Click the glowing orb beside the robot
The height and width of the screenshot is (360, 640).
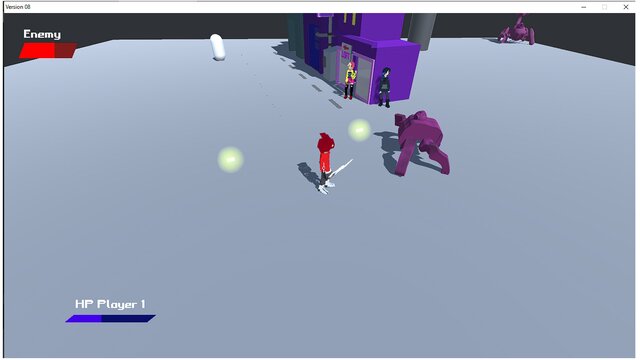click(359, 130)
